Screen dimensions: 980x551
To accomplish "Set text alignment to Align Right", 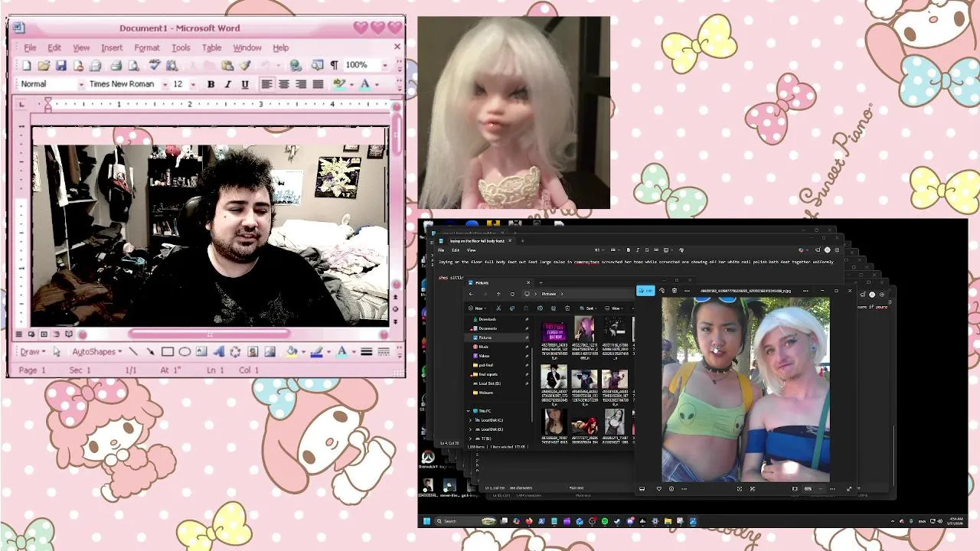I will pyautogui.click(x=301, y=84).
